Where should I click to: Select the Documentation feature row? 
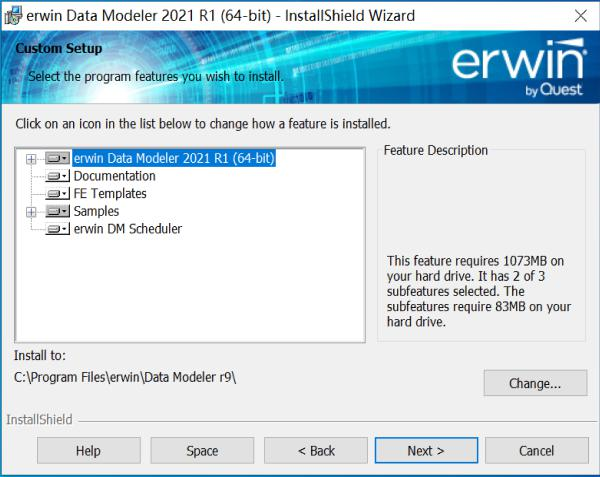click(114, 176)
